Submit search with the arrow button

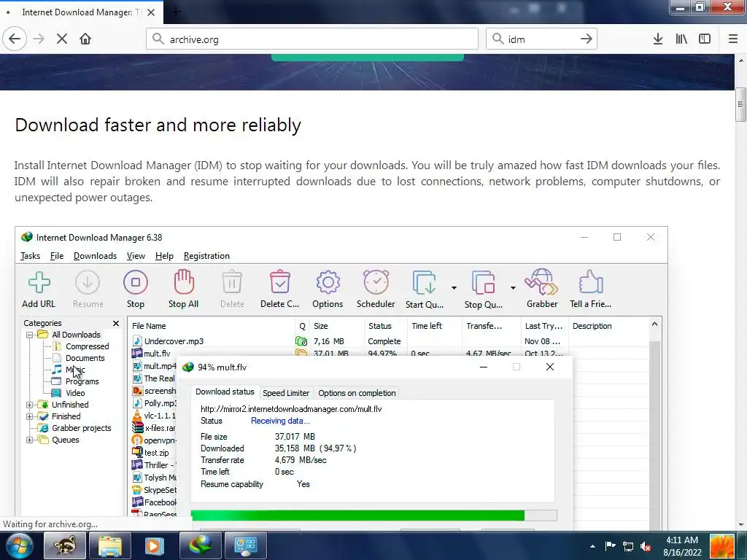click(587, 39)
